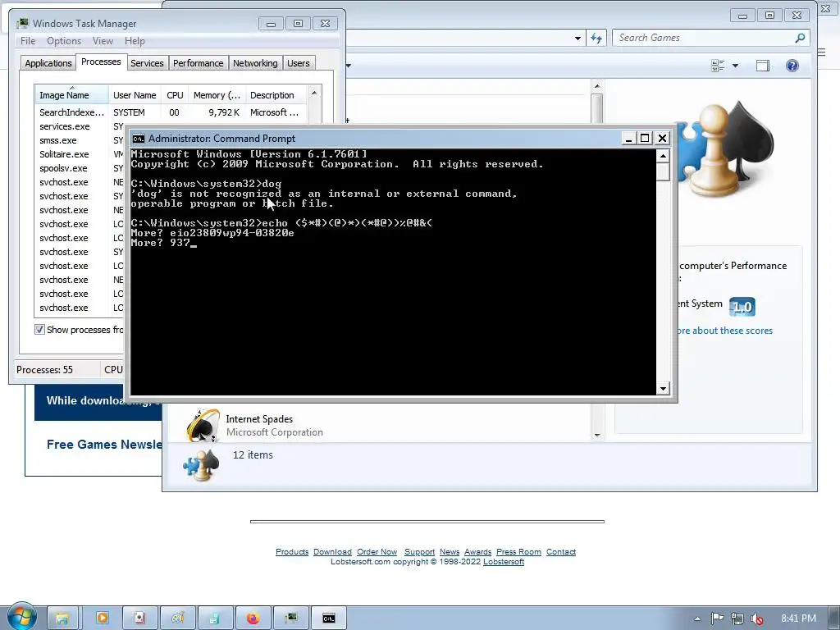Expand the address bar history dropdown

(x=577, y=38)
